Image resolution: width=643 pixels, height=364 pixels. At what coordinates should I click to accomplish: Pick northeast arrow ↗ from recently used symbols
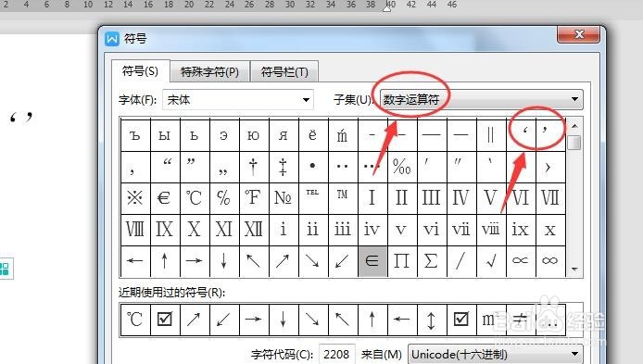194,320
